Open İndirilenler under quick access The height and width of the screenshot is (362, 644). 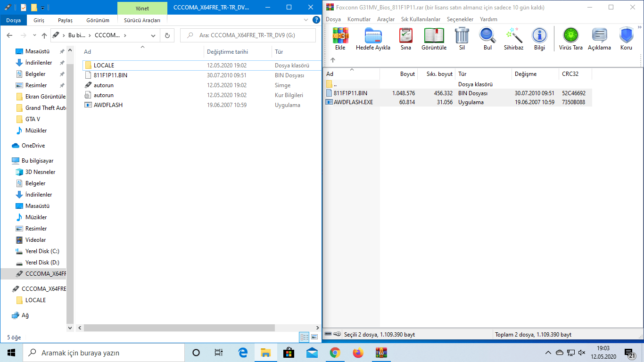click(x=39, y=63)
